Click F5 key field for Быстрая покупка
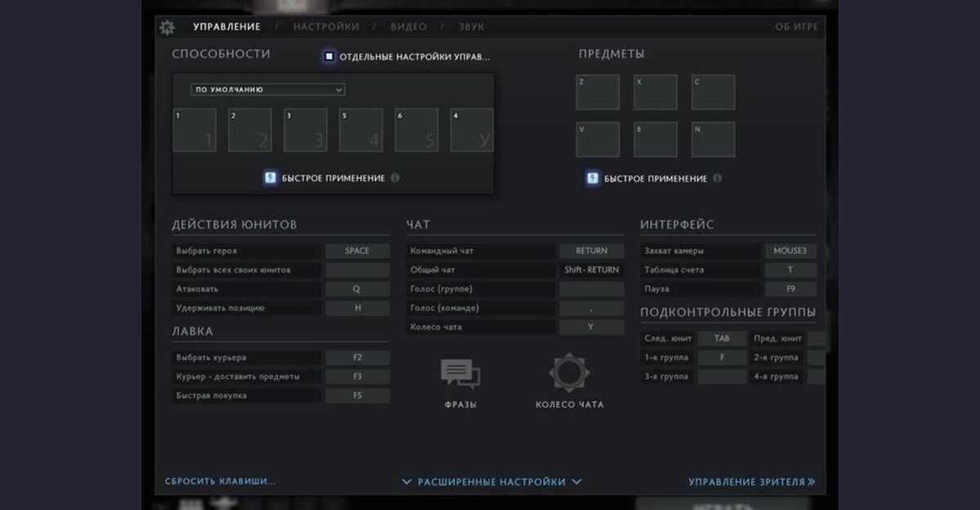The width and height of the screenshot is (980, 510). pyautogui.click(x=358, y=396)
